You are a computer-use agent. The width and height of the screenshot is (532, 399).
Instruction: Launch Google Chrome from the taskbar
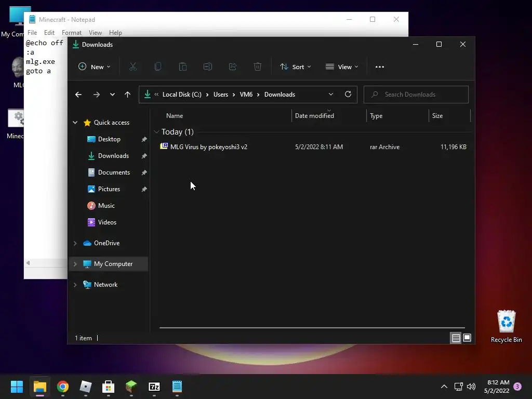[x=63, y=387]
